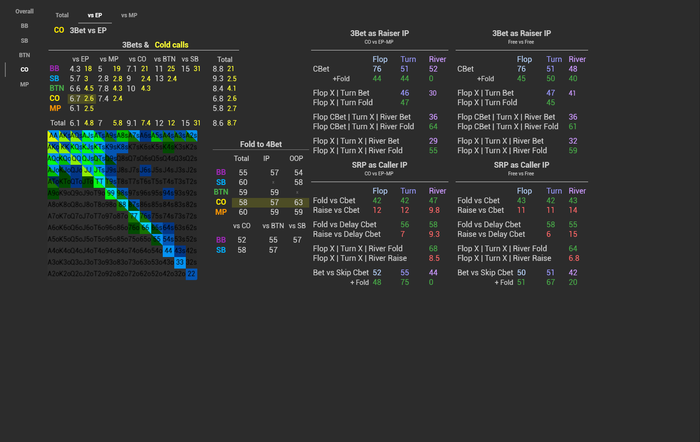Click the Fold to 4Bet heading
This screenshot has height=442, width=700.
261,144
